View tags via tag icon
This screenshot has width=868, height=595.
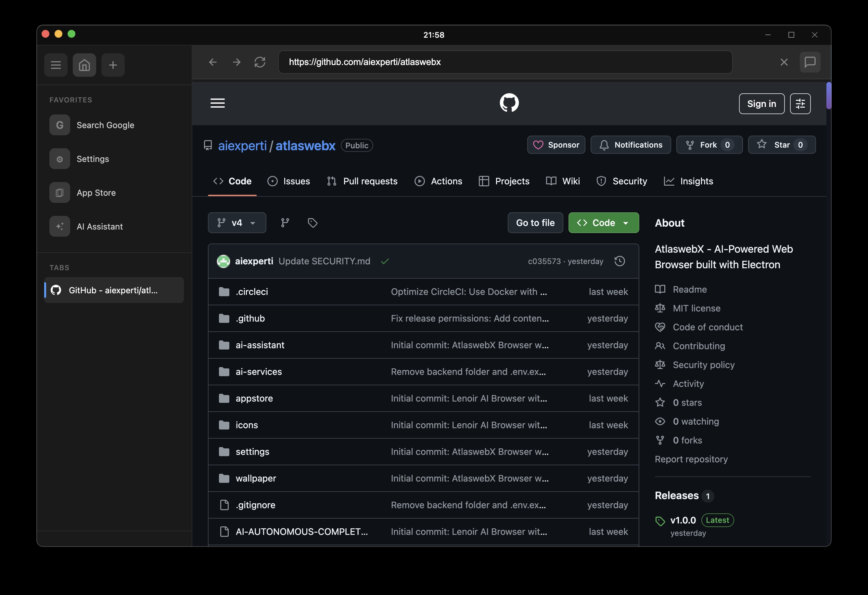click(313, 223)
